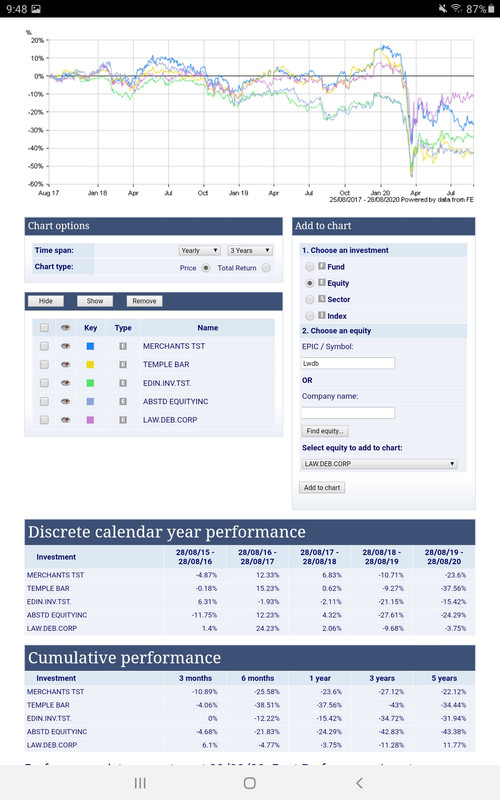Click MERCHANTS TST in chart list

[174, 346]
